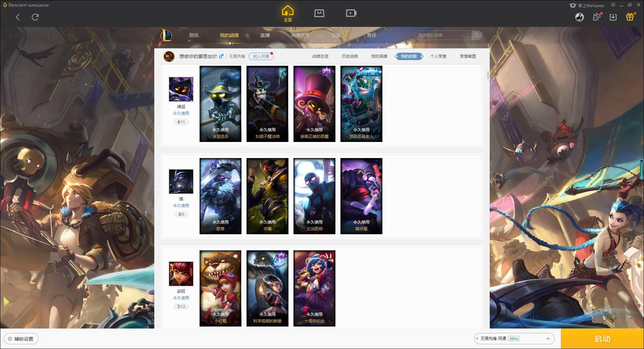
Task: Open the 冰壶选手 skin card
Action: pos(220,104)
